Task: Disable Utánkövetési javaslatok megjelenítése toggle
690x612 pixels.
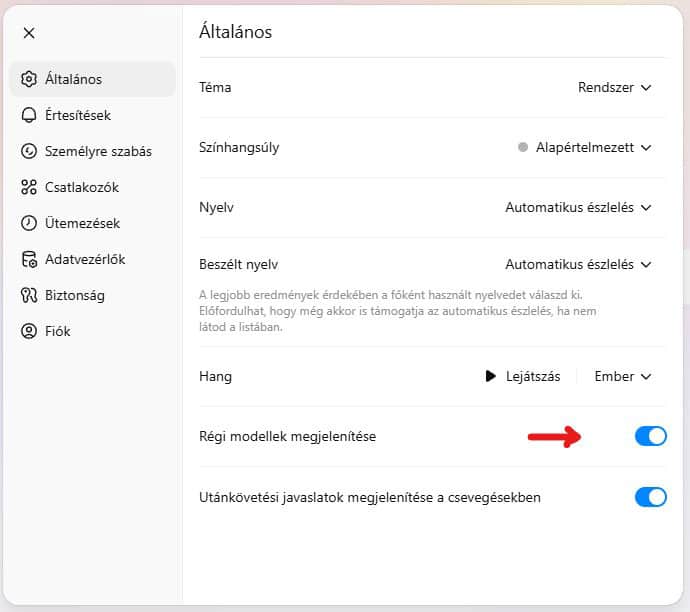Action: click(650, 497)
